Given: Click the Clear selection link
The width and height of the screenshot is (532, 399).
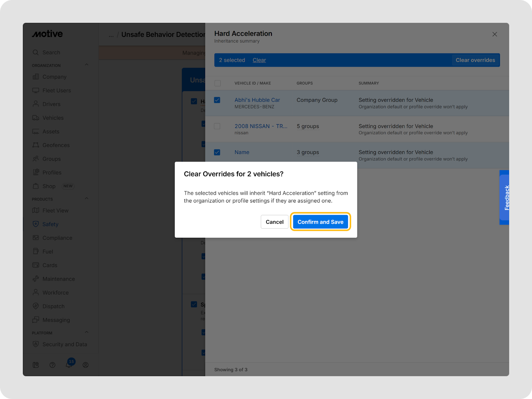Looking at the screenshot, I should point(259,60).
